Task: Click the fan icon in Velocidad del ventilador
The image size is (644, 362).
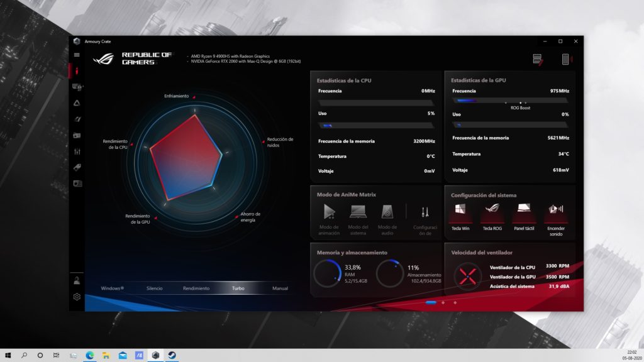Action: [x=467, y=276]
